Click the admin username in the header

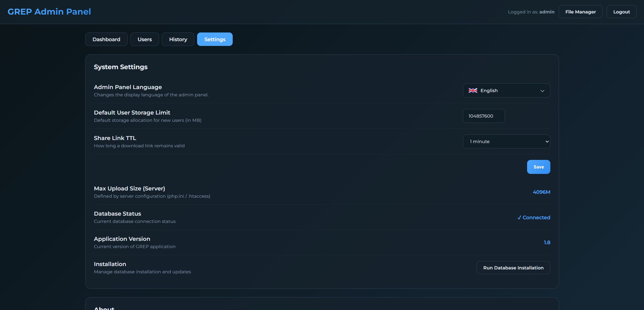(x=547, y=12)
